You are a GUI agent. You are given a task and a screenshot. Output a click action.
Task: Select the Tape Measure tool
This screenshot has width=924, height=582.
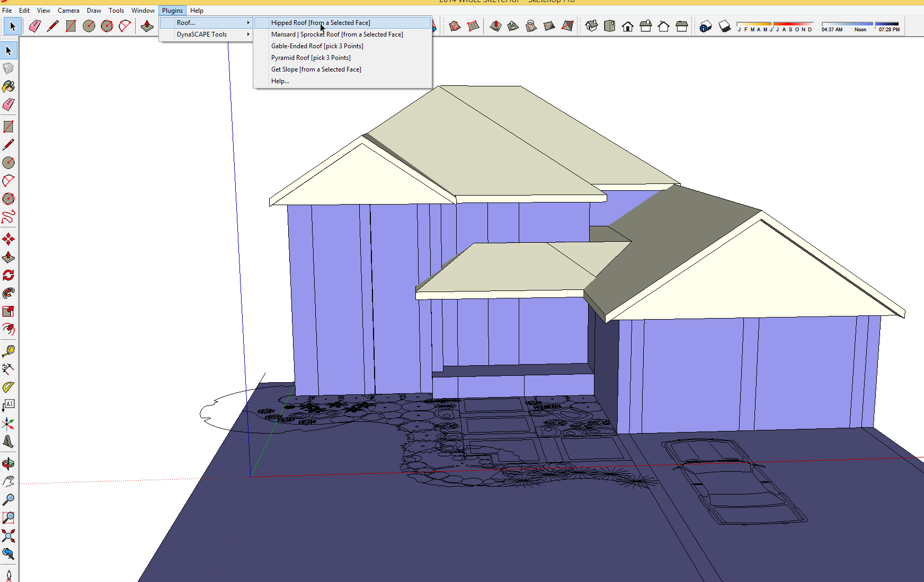pyautogui.click(x=8, y=351)
